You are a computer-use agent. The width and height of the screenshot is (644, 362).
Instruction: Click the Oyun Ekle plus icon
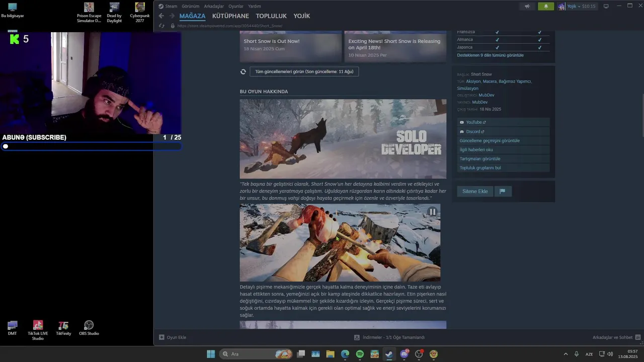coord(162,337)
